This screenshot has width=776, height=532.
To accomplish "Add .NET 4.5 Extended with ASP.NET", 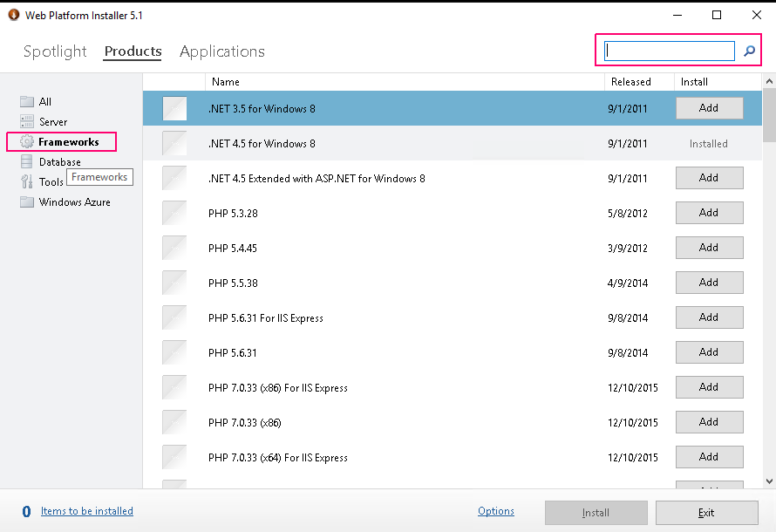I will [709, 178].
